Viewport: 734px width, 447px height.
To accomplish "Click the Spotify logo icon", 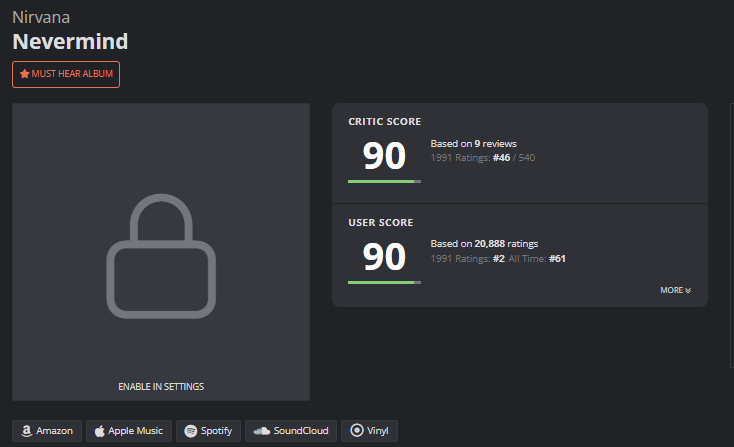I will tap(191, 431).
